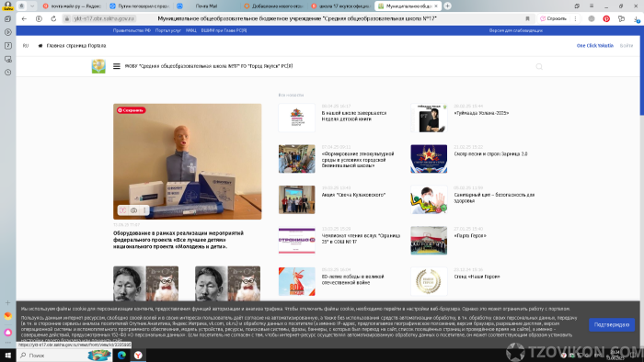Click the plus icon in left sidebar
644x362 pixels.
7,302
